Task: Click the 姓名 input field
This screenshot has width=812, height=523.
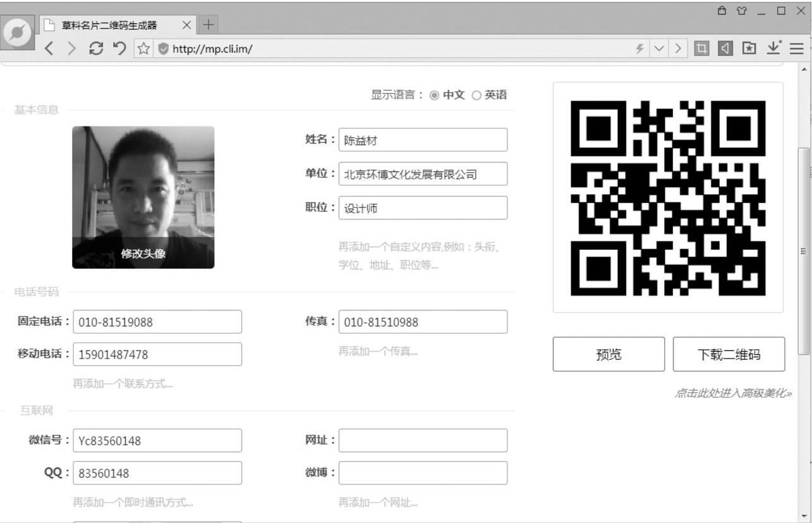Action: (x=423, y=140)
